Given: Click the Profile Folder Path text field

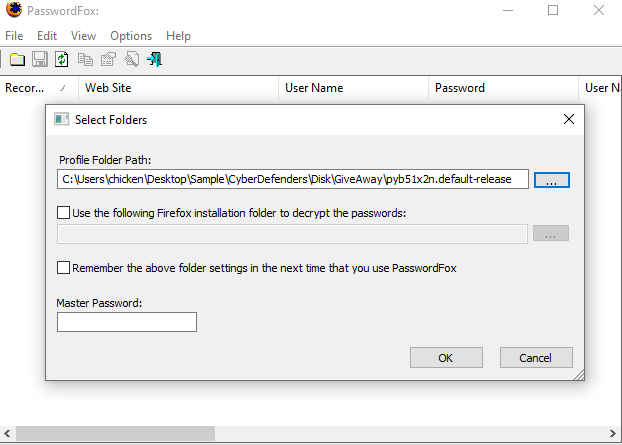Looking at the screenshot, I should click(x=292, y=180).
